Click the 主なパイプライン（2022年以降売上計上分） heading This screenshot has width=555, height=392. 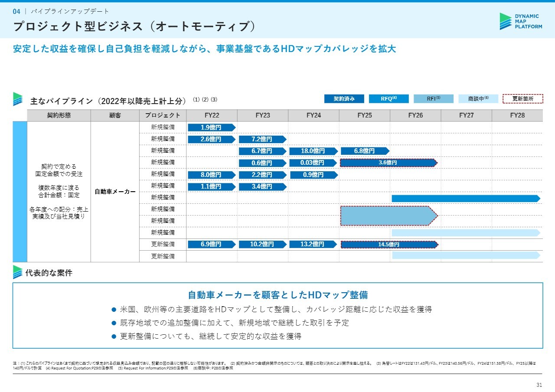click(108, 101)
